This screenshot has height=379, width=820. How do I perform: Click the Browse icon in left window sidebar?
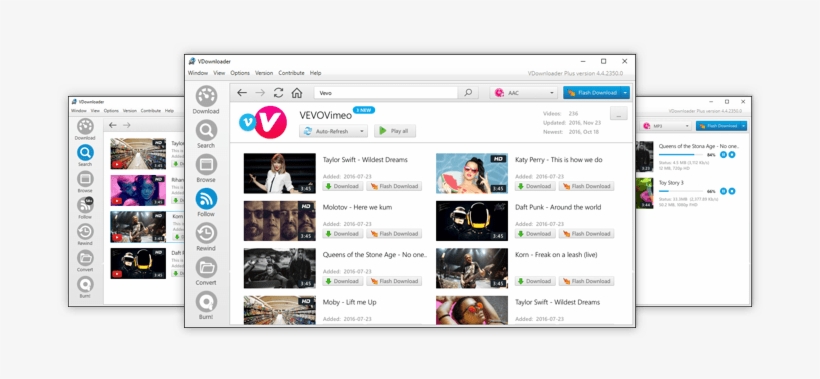click(85, 179)
